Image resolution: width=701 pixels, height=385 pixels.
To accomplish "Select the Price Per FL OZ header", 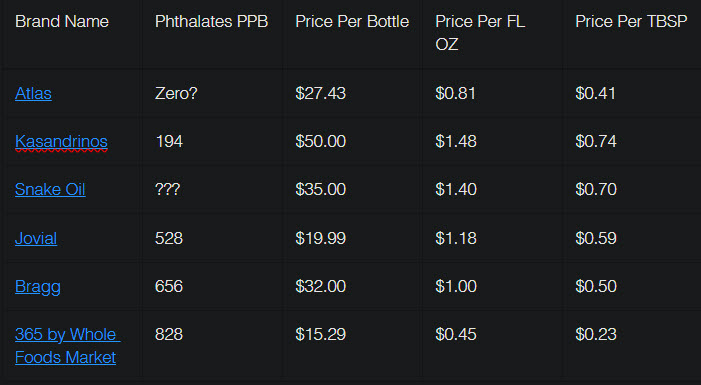I will point(480,33).
